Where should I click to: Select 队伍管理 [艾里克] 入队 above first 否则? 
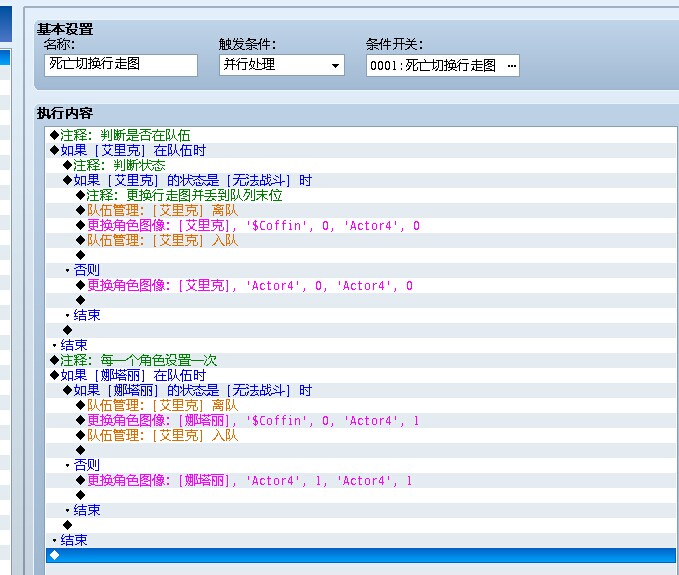pyautogui.click(x=361, y=240)
